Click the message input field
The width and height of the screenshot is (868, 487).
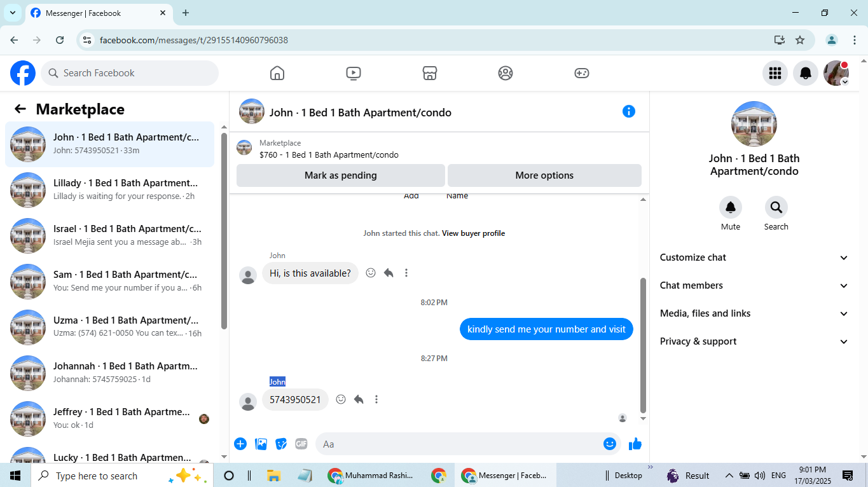pyautogui.click(x=460, y=444)
